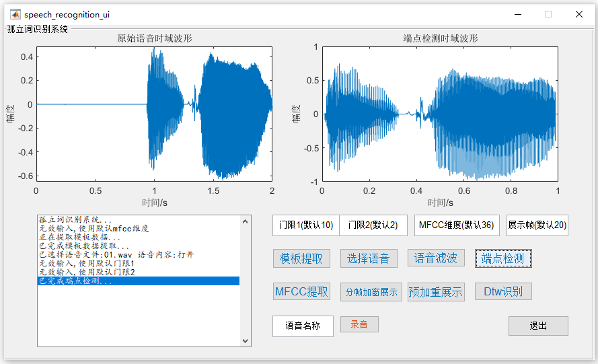
Task: Start recording with 录音 button
Action: click(x=359, y=324)
